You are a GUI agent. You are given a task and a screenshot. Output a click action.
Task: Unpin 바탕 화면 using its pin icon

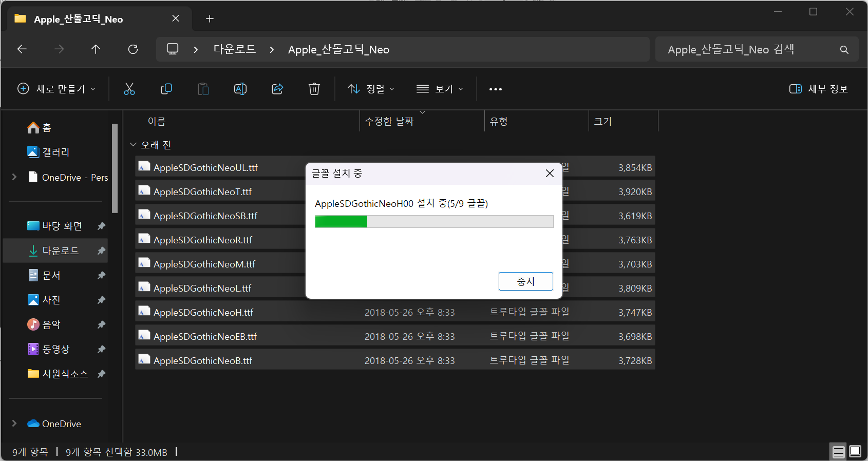click(101, 226)
